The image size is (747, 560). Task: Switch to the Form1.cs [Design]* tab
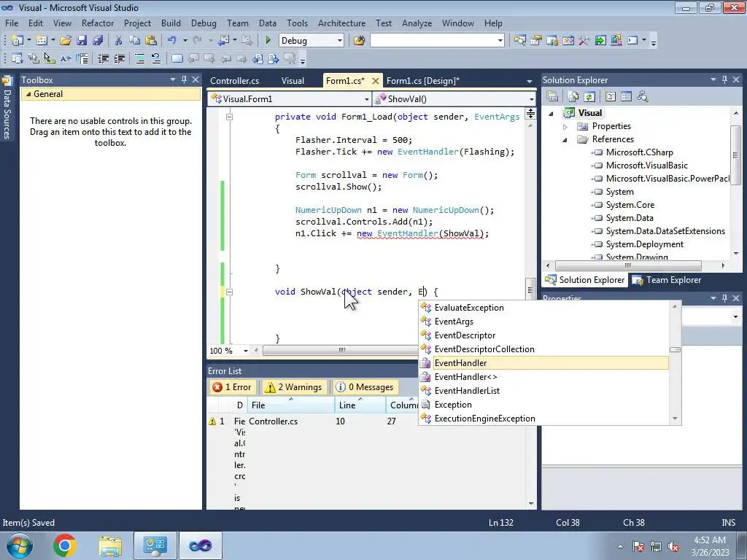pyautogui.click(x=423, y=80)
